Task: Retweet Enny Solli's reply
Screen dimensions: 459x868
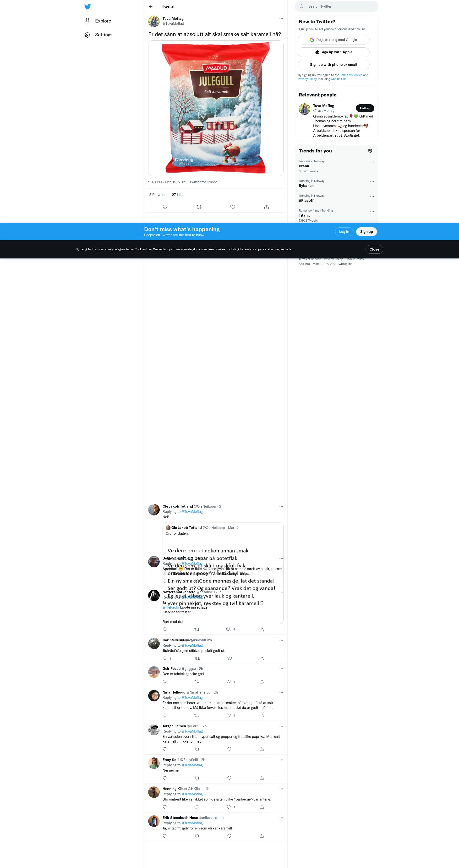Action: (x=197, y=778)
